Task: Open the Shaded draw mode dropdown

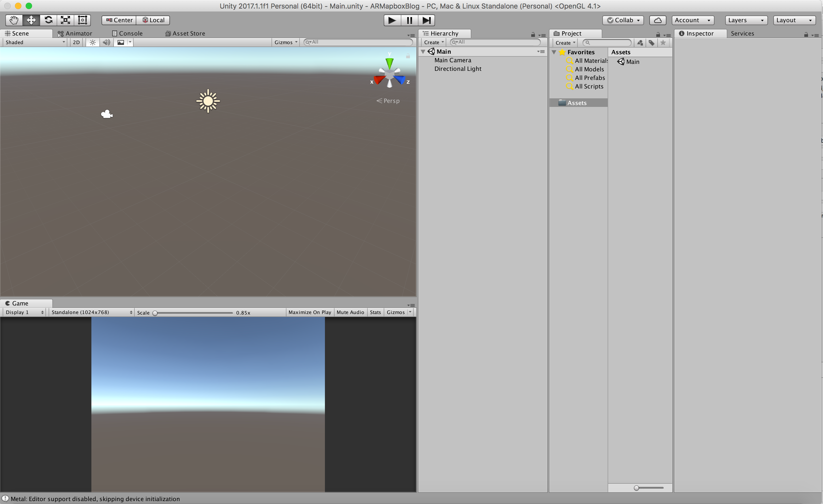Action: coord(35,42)
